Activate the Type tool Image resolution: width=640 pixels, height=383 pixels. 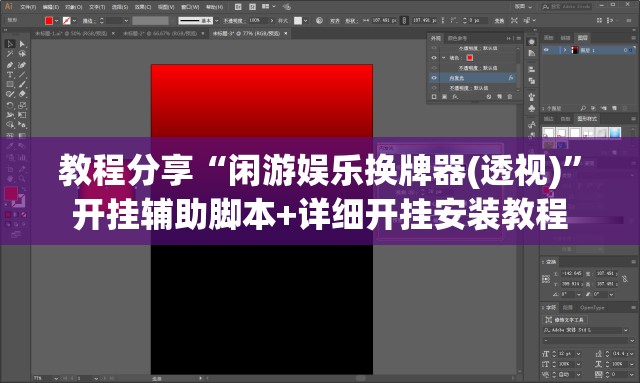coord(10,75)
